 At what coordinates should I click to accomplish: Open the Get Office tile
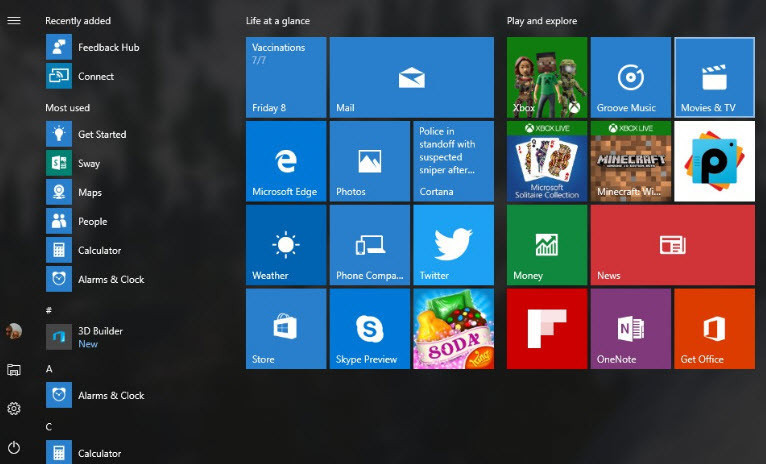(x=714, y=329)
